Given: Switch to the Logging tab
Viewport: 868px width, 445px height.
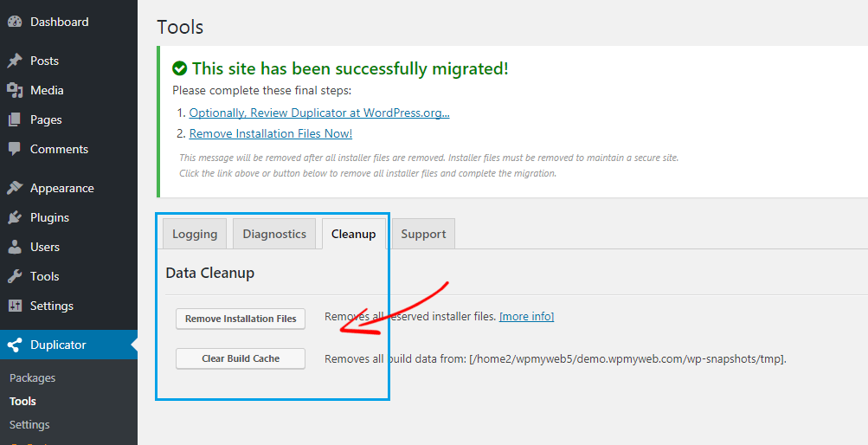Looking at the screenshot, I should pyautogui.click(x=195, y=234).
